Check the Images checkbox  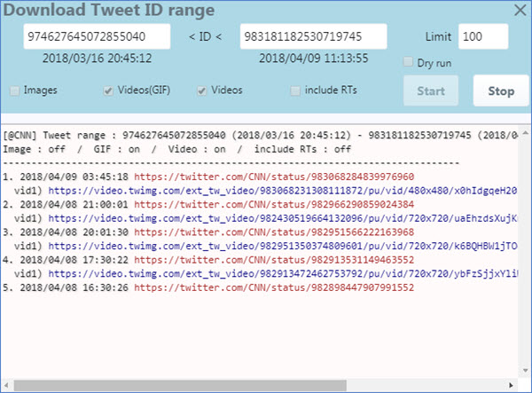[14, 90]
